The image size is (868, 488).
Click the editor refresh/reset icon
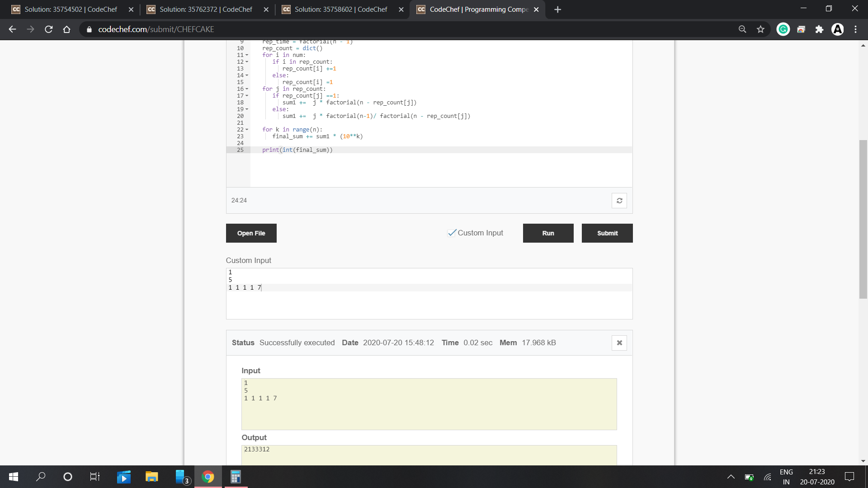click(619, 201)
